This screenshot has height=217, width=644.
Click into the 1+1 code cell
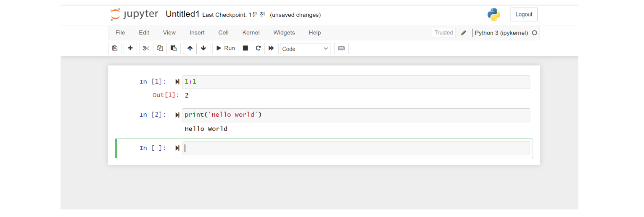(356, 82)
